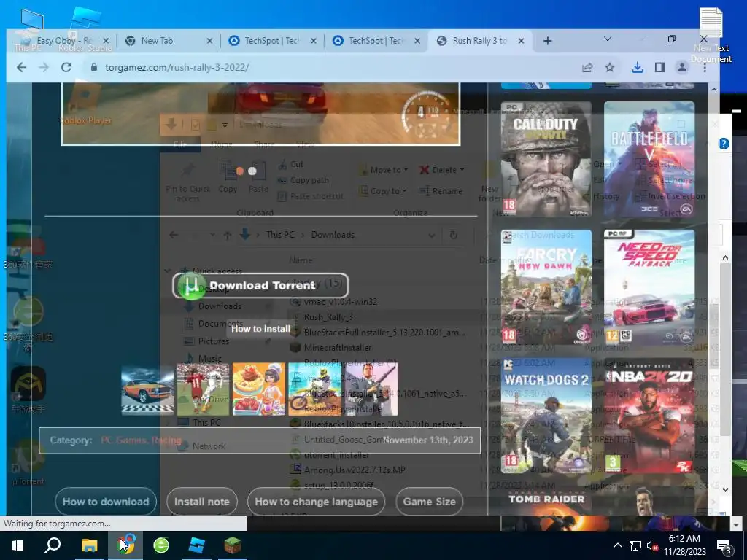Close the Easy Obby tab
Image resolution: width=747 pixels, height=560 pixels.
coord(106,41)
